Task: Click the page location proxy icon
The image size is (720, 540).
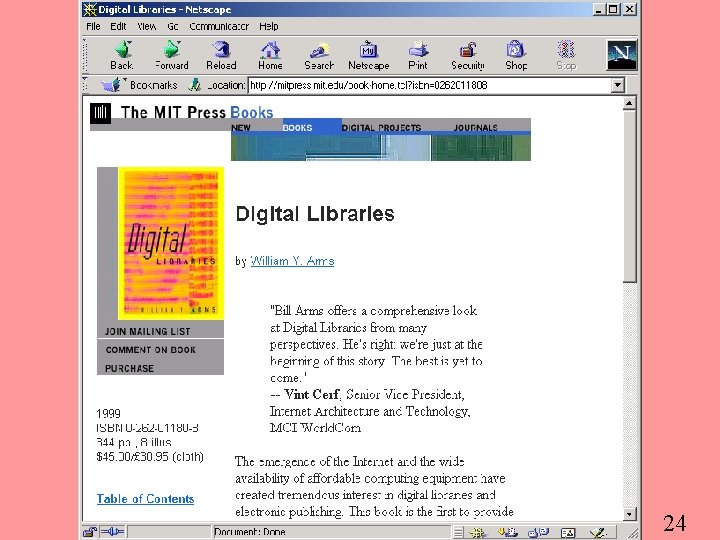Action: (195, 85)
